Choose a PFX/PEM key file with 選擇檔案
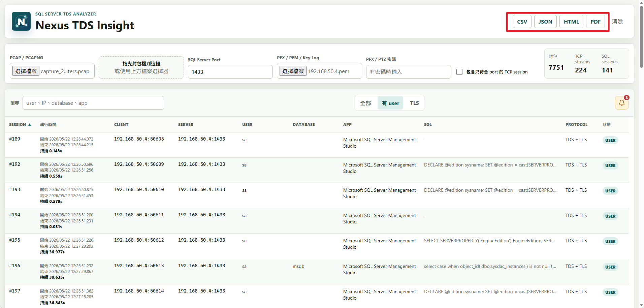The image size is (644, 308). click(x=293, y=71)
